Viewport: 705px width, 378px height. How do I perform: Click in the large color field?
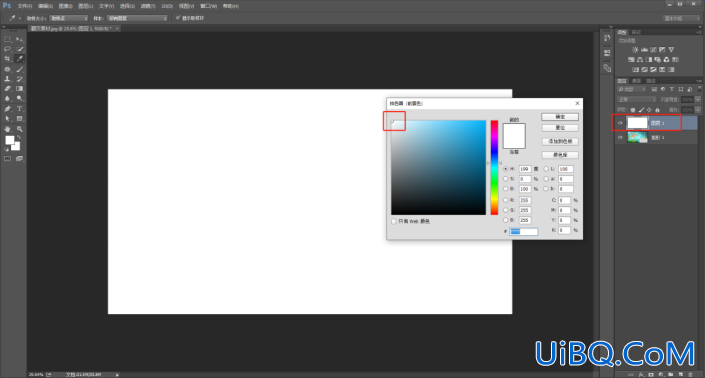(438, 168)
